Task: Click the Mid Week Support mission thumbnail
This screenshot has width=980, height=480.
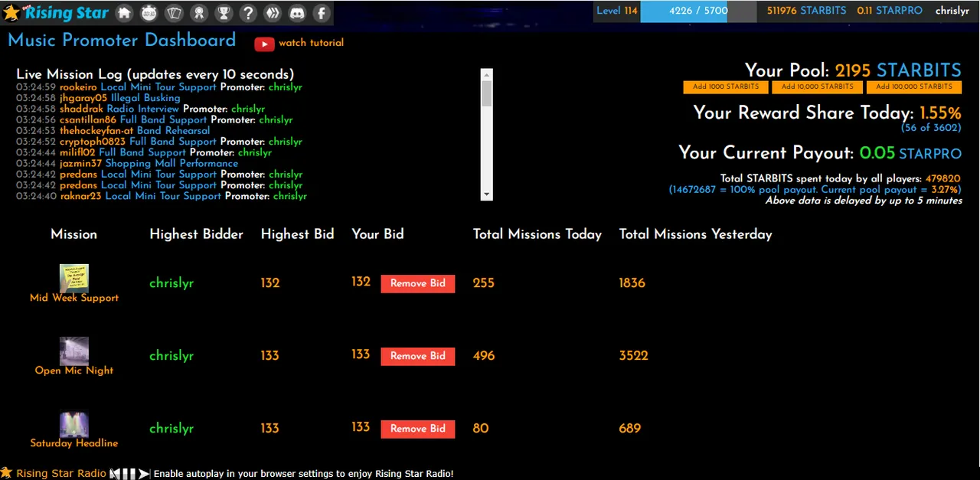Action: (74, 278)
